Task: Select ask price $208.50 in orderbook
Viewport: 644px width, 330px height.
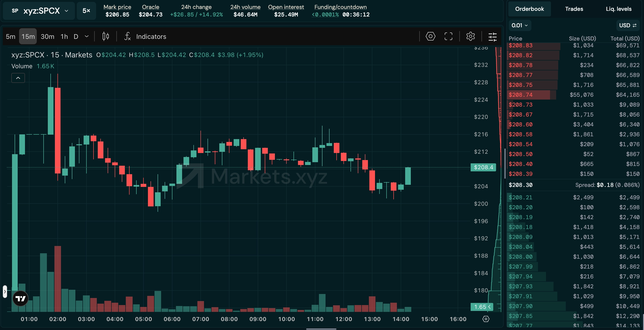Action: pos(521,154)
